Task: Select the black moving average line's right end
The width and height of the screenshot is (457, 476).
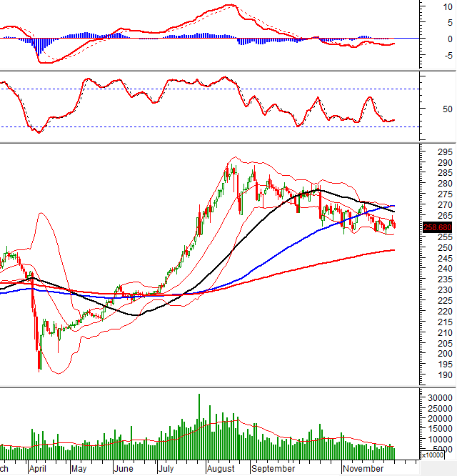Action: pos(393,212)
